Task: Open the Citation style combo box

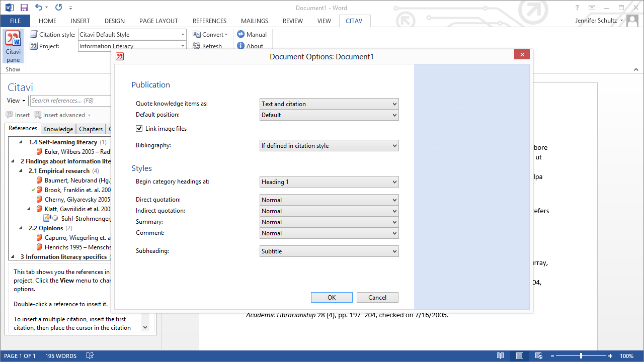Action: pyautogui.click(x=132, y=35)
